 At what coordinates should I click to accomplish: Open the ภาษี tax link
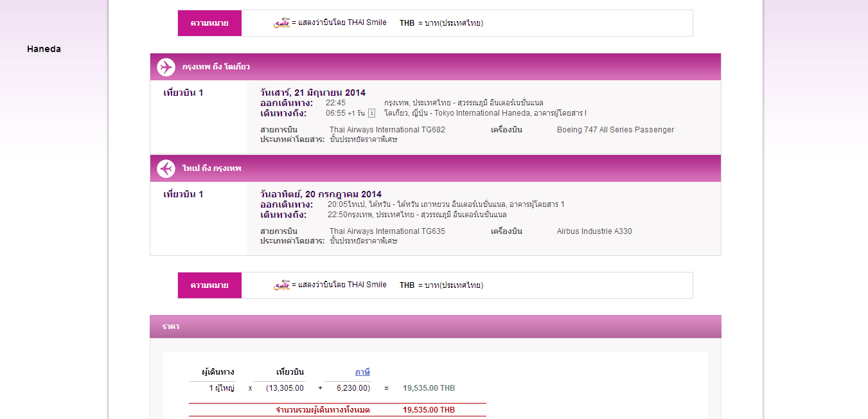coord(362,372)
